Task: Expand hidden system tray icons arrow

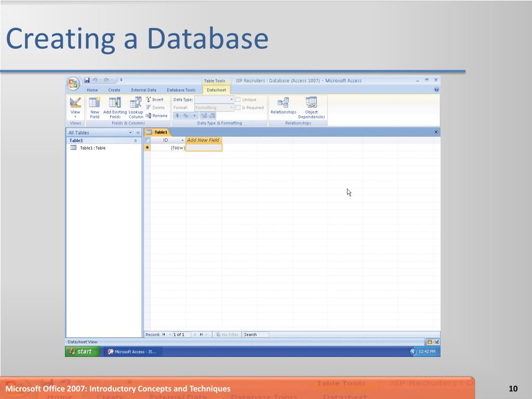Action: (x=413, y=352)
